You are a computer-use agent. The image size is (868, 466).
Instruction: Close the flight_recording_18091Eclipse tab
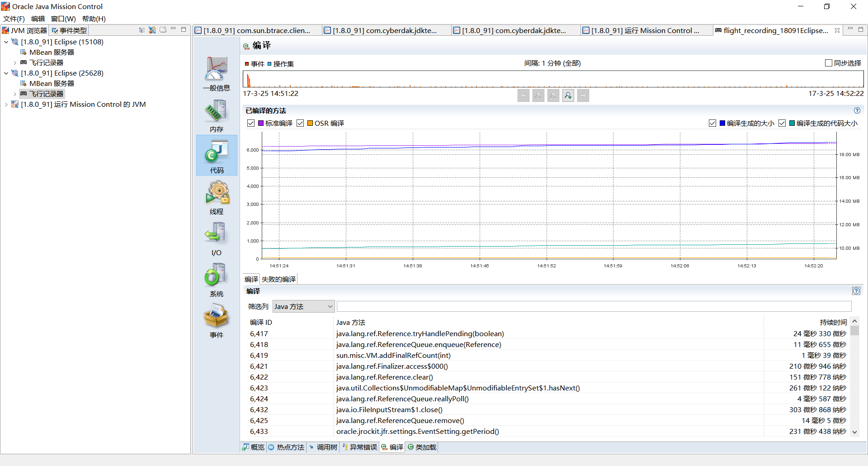[x=837, y=30]
